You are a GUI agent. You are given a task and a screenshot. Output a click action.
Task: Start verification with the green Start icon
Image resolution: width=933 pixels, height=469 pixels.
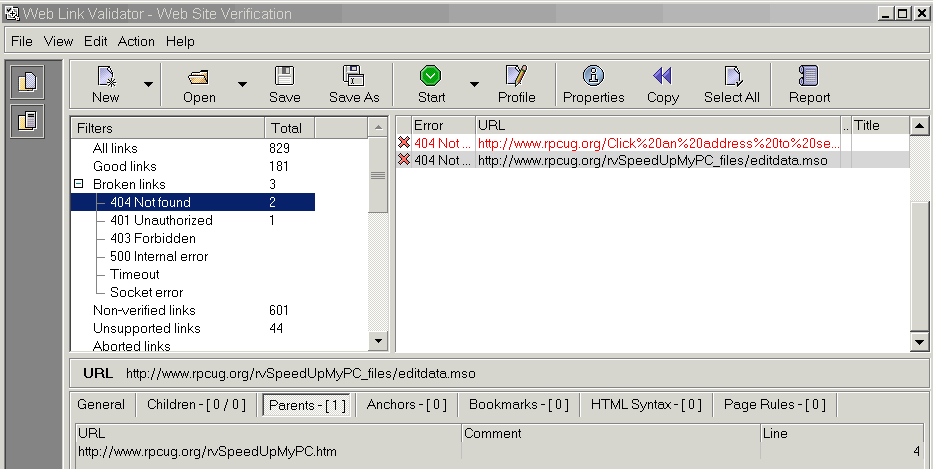click(x=430, y=76)
